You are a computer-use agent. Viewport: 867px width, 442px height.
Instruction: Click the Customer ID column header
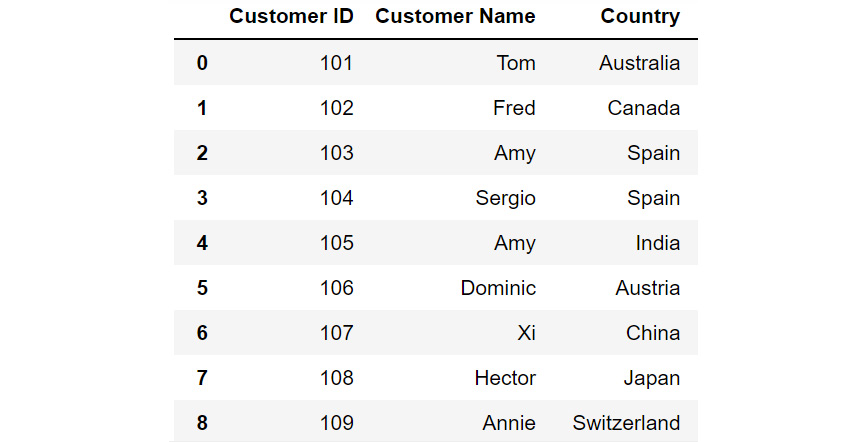291,16
